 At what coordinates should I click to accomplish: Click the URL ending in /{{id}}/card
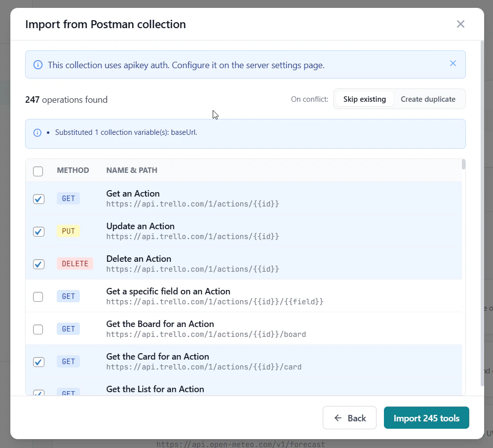(204, 367)
